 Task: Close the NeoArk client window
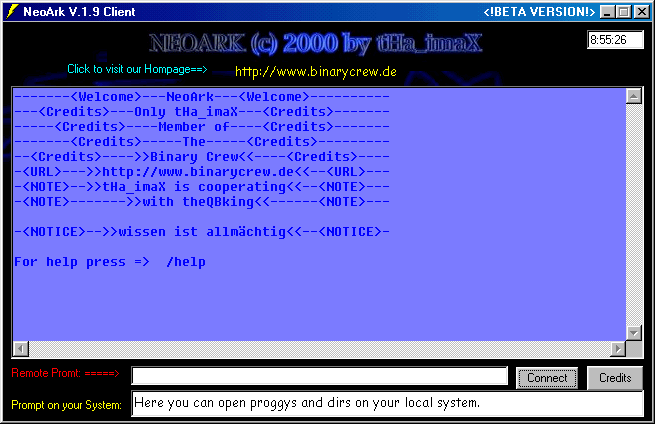pos(641,12)
